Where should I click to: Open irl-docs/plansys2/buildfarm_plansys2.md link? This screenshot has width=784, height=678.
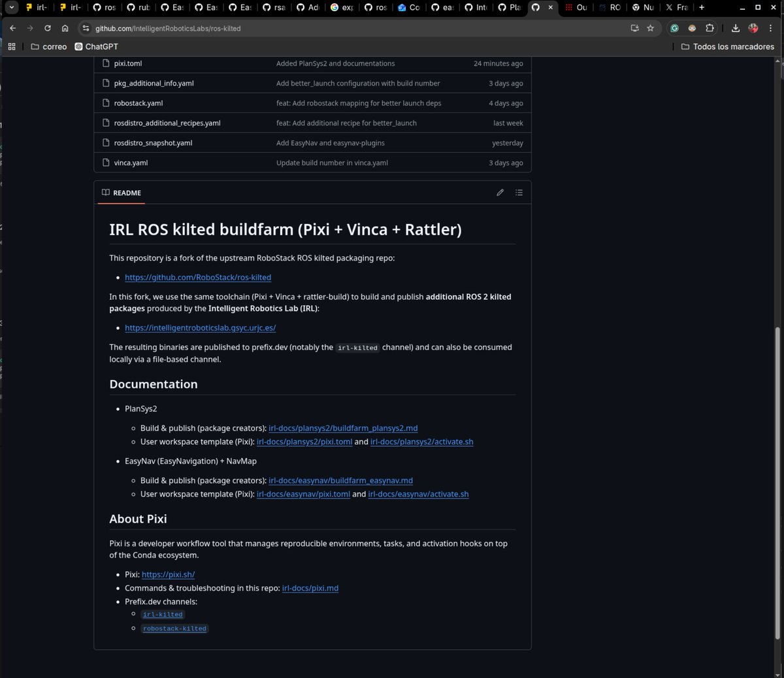tap(343, 428)
